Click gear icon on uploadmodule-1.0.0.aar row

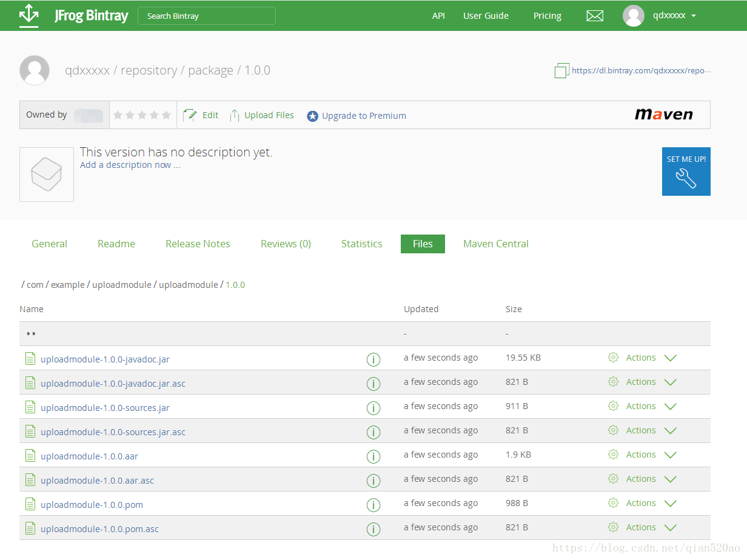(613, 455)
